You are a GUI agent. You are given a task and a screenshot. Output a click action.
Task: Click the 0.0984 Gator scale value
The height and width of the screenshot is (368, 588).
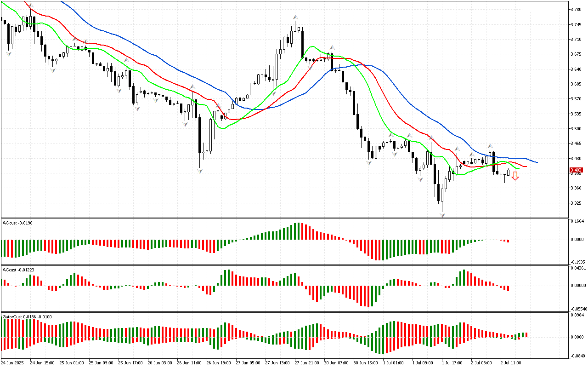[577, 315]
